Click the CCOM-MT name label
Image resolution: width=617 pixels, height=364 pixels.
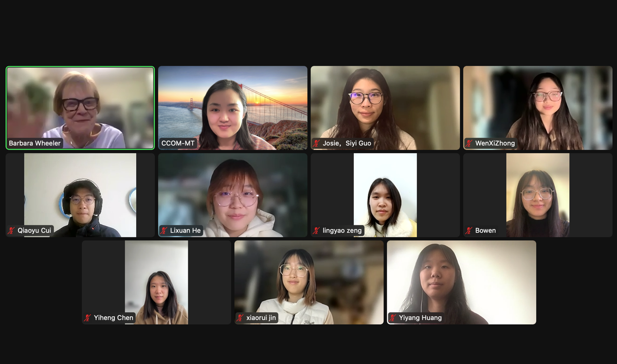pos(178,143)
